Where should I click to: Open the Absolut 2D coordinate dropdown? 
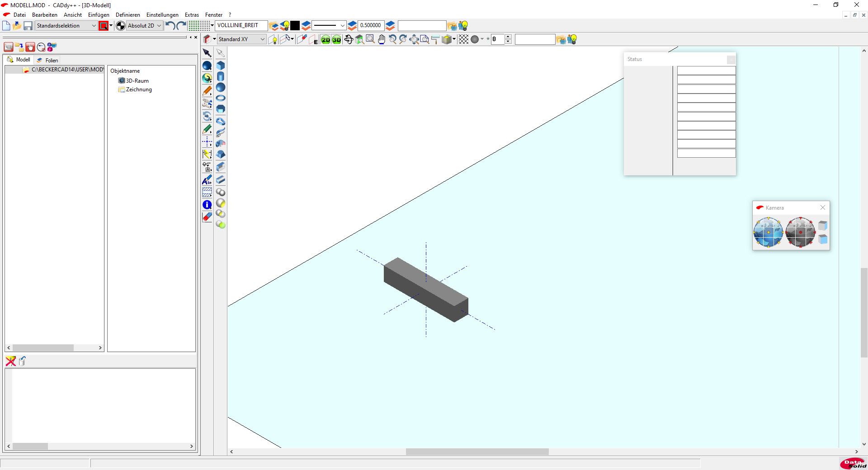pyautogui.click(x=144, y=26)
